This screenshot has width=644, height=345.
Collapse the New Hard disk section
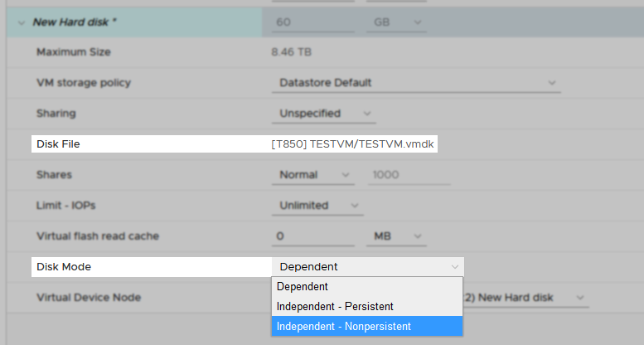[x=22, y=23]
